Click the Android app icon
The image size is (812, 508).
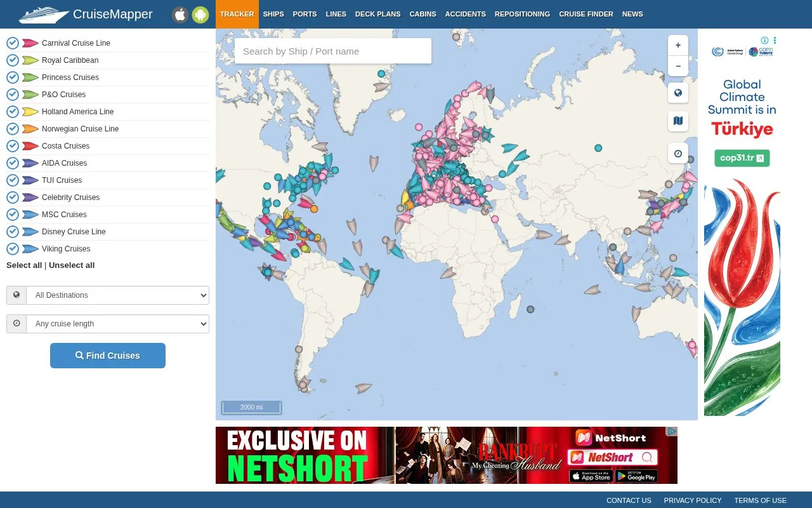click(200, 15)
